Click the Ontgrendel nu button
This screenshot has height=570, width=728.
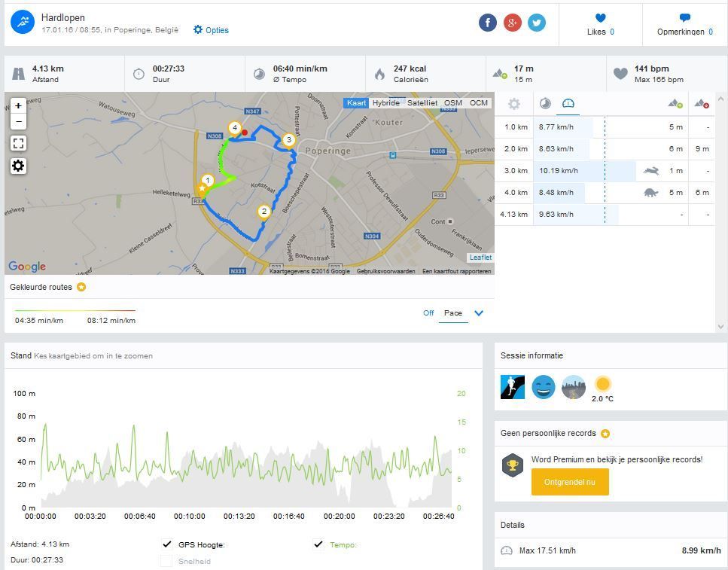click(x=569, y=482)
